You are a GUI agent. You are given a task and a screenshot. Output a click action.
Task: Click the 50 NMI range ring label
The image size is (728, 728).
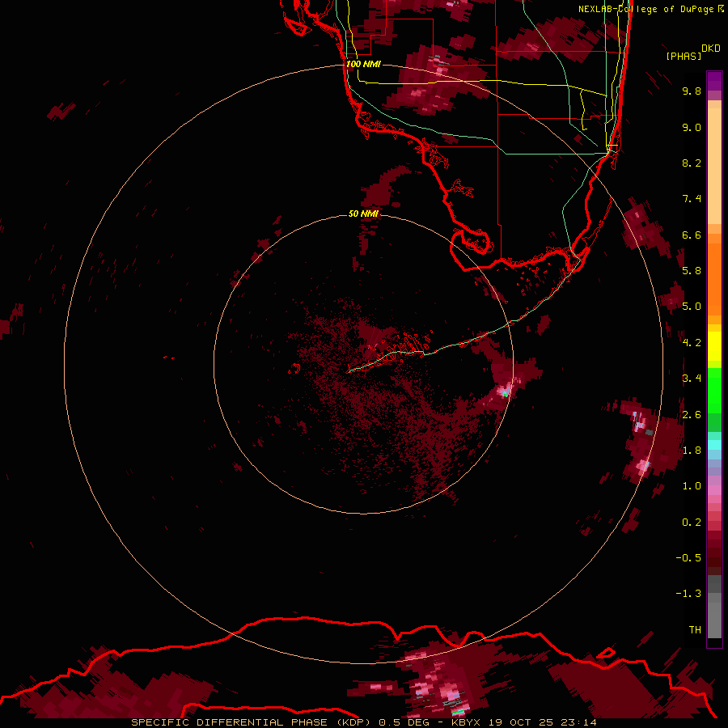coord(363,214)
